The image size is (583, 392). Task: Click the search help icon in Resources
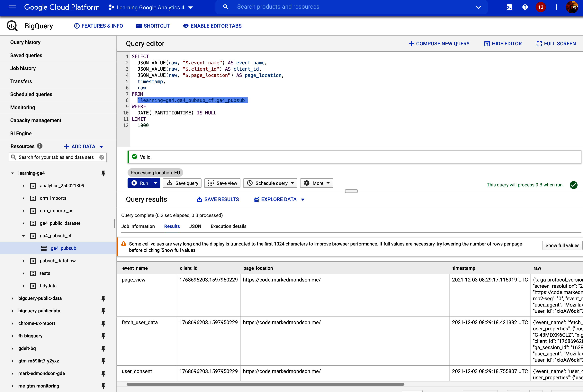click(102, 157)
